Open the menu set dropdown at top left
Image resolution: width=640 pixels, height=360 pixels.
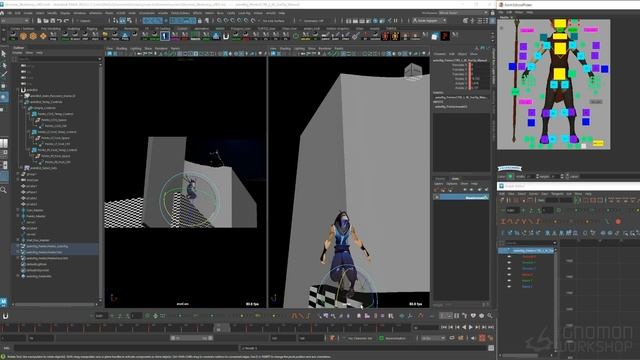tap(16, 20)
